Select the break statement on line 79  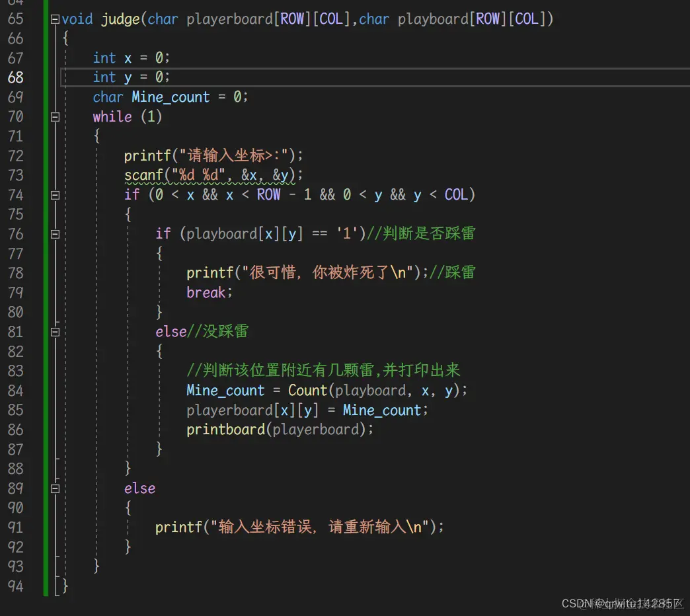[206, 292]
